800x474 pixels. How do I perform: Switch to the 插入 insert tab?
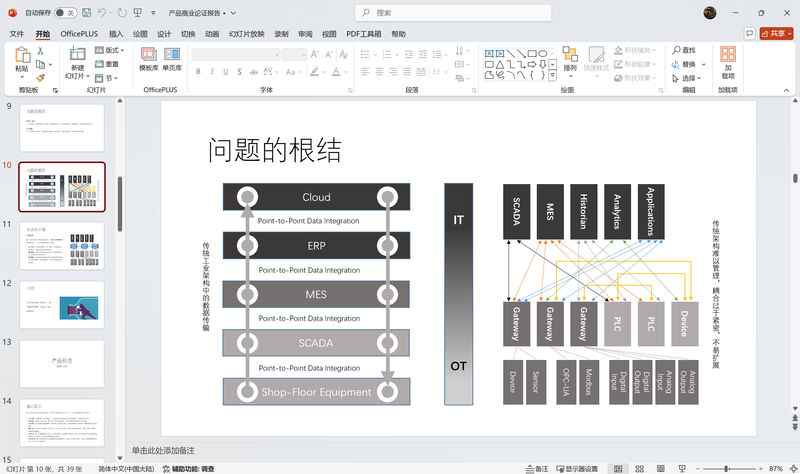[x=116, y=34]
